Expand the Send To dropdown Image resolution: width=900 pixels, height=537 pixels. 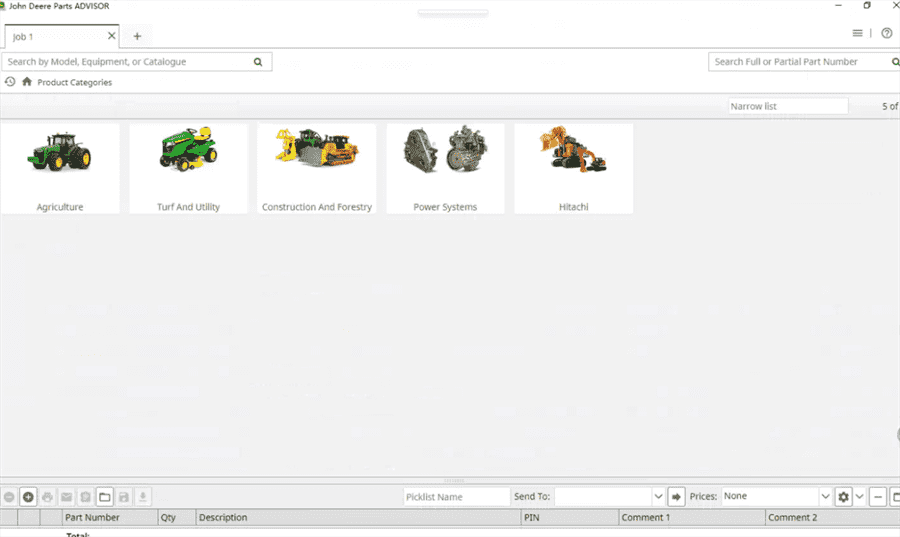658,496
